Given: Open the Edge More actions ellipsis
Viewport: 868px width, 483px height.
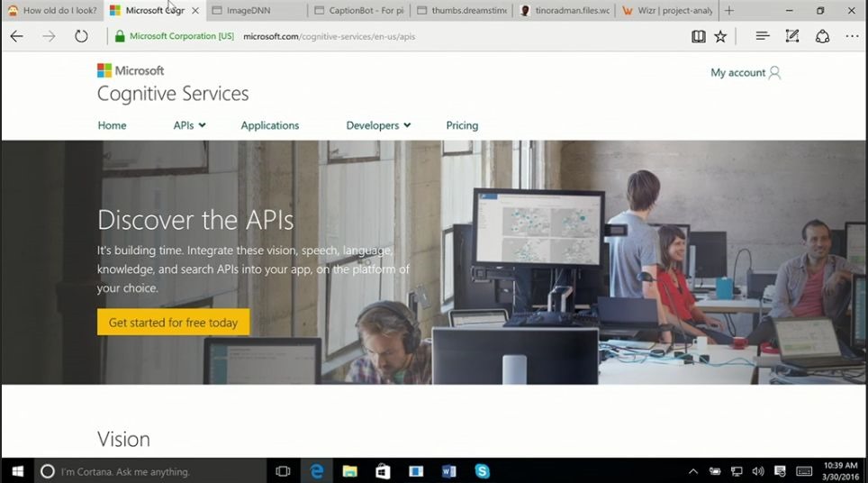Looking at the screenshot, I should 852,37.
